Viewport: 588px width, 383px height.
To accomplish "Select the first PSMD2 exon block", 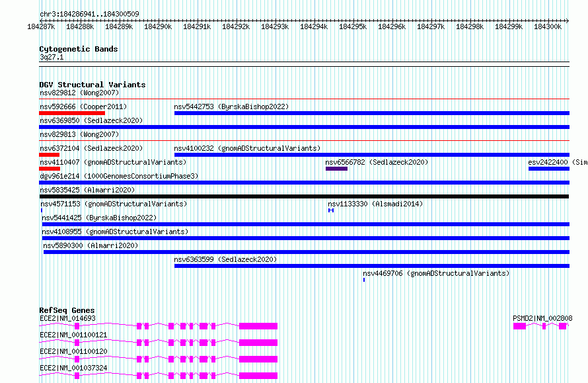I will tap(520, 326).
